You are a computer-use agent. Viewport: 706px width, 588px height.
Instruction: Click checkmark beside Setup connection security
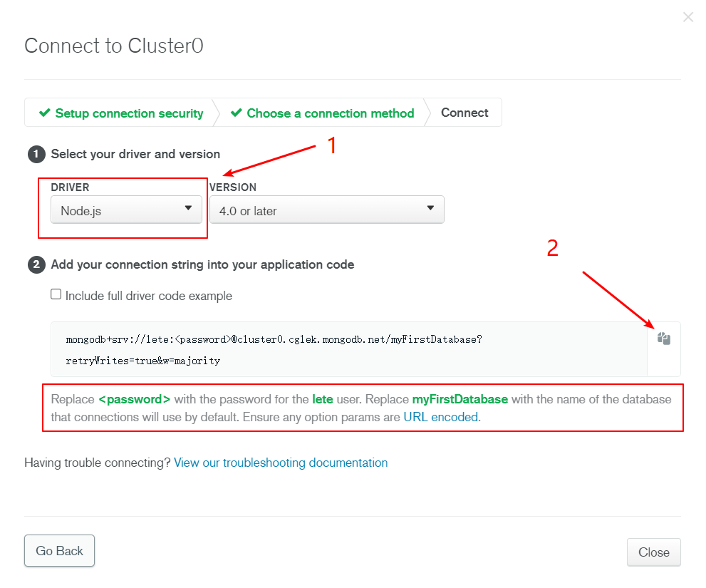(x=45, y=113)
